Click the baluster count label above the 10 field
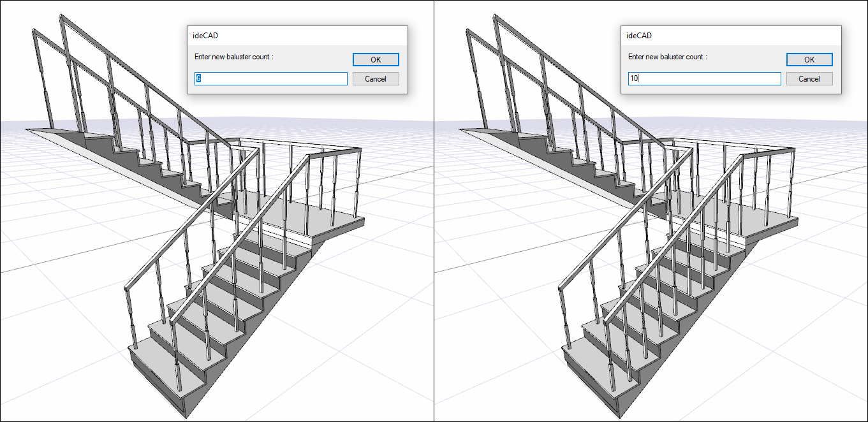 (667, 57)
